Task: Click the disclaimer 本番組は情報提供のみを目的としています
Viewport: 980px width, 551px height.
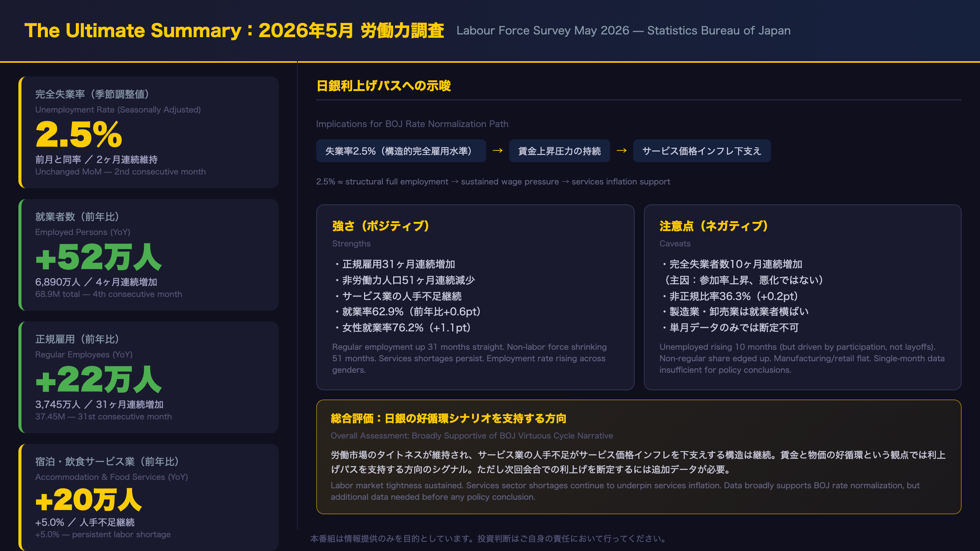Action: 488,539
